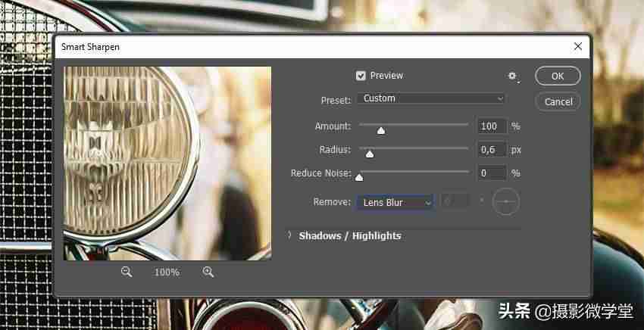Click the Shadows / Highlights label
644x330 pixels.
(350, 235)
